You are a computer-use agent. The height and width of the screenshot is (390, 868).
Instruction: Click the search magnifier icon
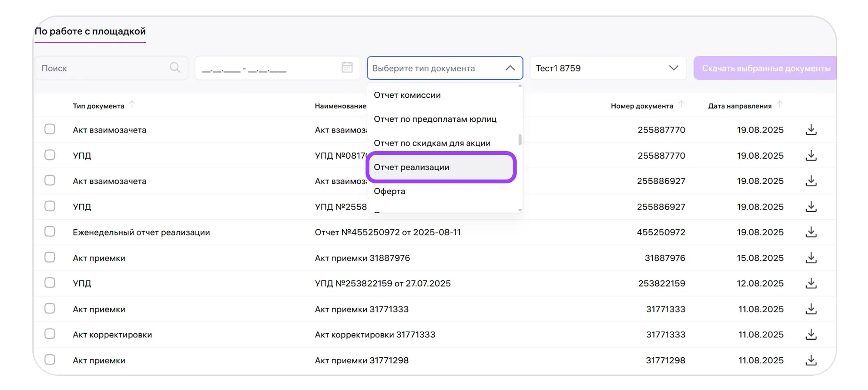point(175,68)
